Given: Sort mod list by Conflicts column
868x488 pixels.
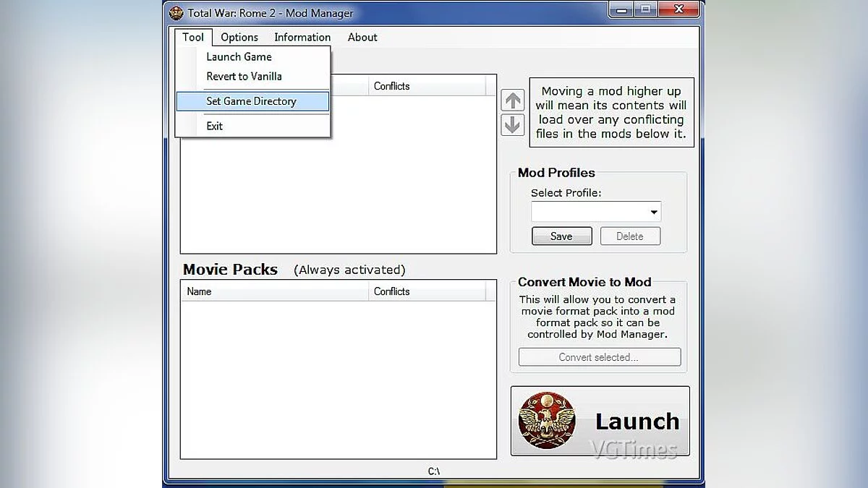Looking at the screenshot, I should (426, 86).
